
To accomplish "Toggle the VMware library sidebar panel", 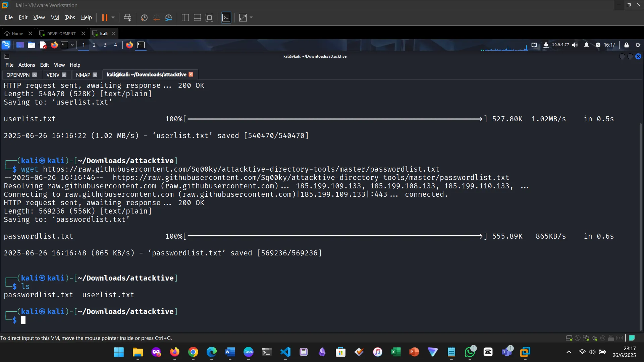I will 185,17.
